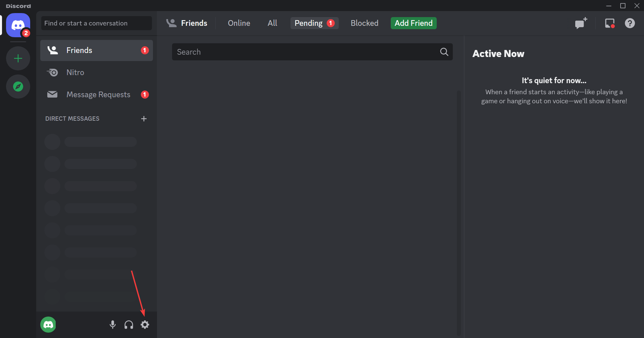Click the DIRECT MESSAGES header text
The width and height of the screenshot is (644, 338).
point(72,119)
